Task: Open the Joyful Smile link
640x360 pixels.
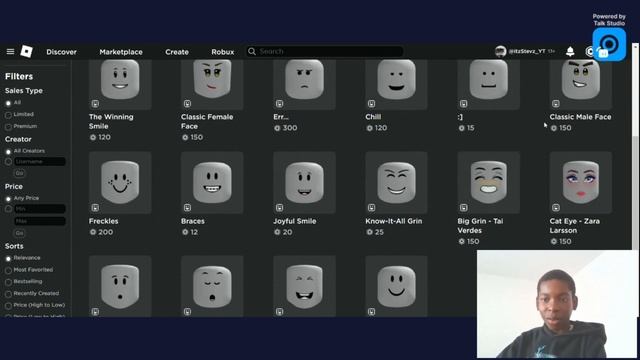Action: tap(295, 221)
